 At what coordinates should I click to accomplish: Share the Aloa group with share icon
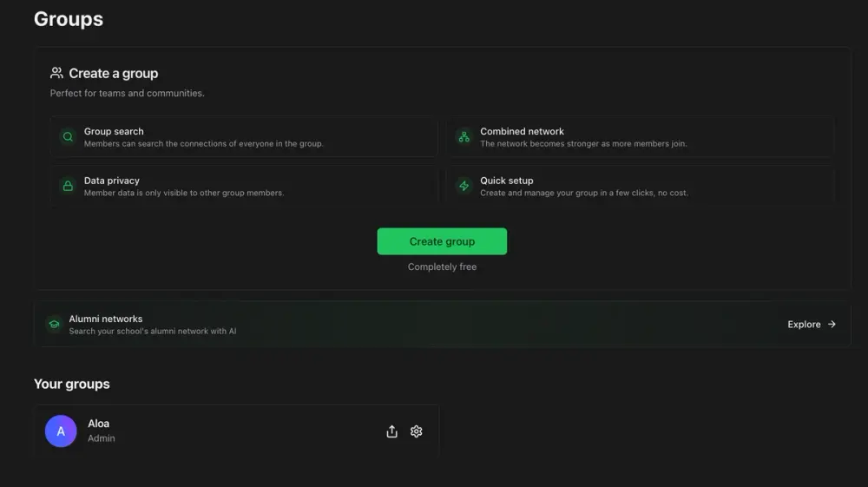tap(392, 431)
